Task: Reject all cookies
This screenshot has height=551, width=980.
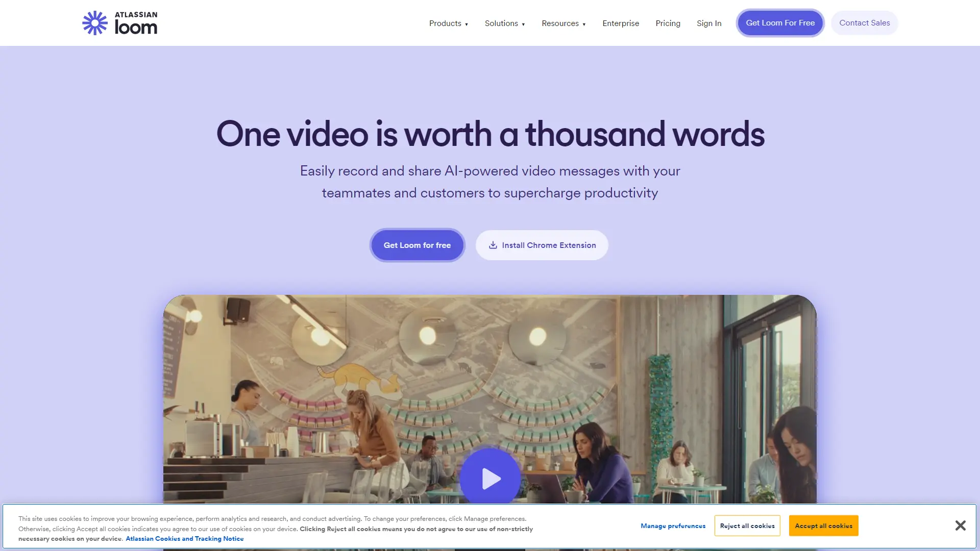Action: coord(747,525)
